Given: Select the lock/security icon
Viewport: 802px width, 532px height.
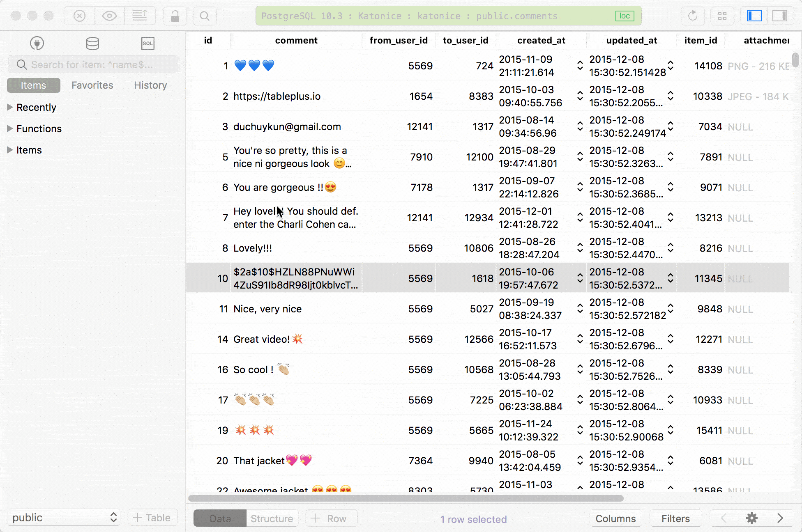Looking at the screenshot, I should coord(175,16).
